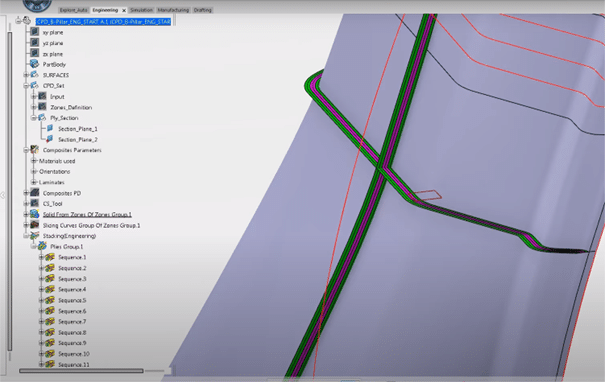Image resolution: width=605 pixels, height=382 pixels.
Task: Collapse the Ply_Section node
Action: pyautogui.click(x=34, y=118)
